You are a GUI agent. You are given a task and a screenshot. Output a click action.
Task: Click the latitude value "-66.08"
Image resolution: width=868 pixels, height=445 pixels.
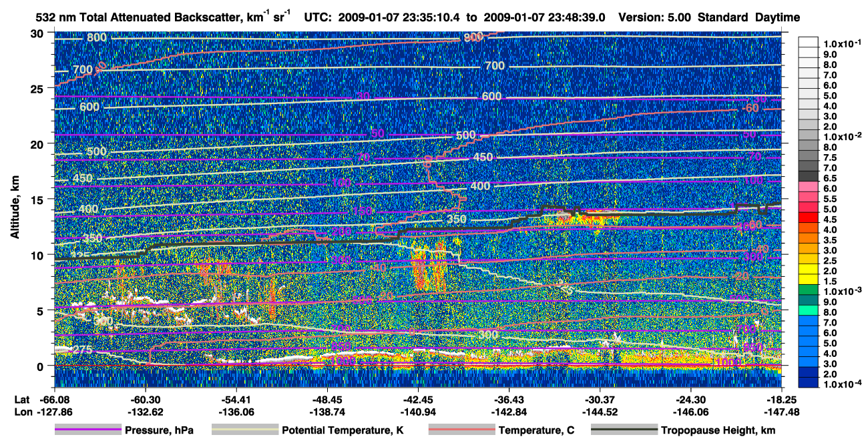(x=55, y=400)
